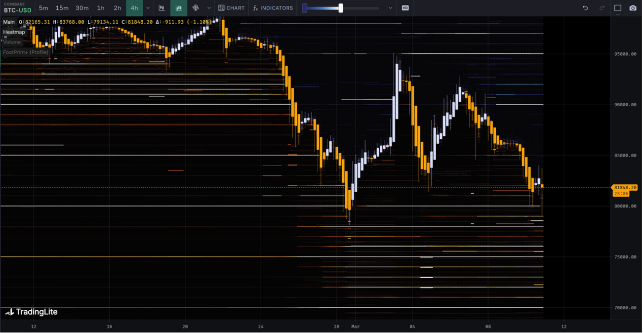Take a chart screenshot with camera icon
The image size is (644, 333).
coord(633,8)
